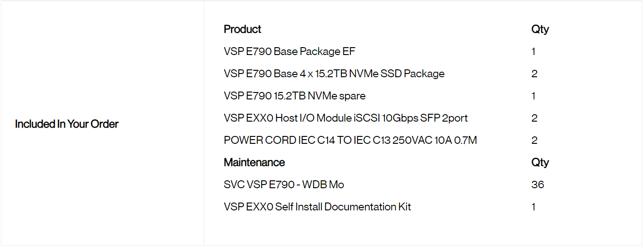Select 'SVC VSP E790 - WDB Mo' item
This screenshot has width=644, height=246.
[284, 184]
